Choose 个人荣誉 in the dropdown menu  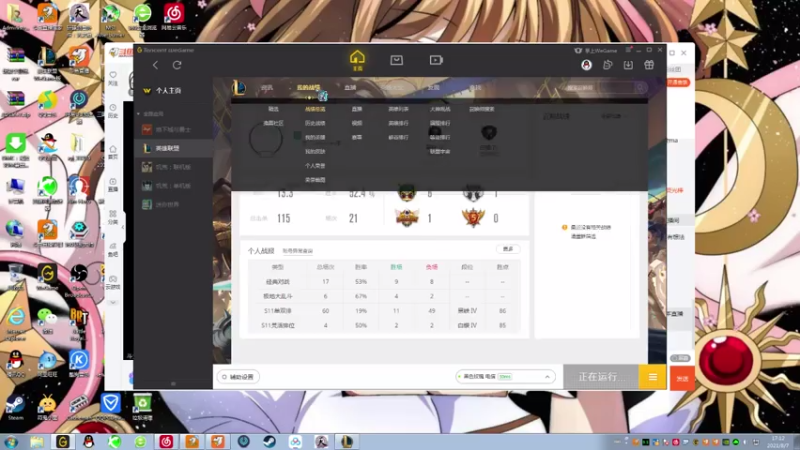point(315,166)
